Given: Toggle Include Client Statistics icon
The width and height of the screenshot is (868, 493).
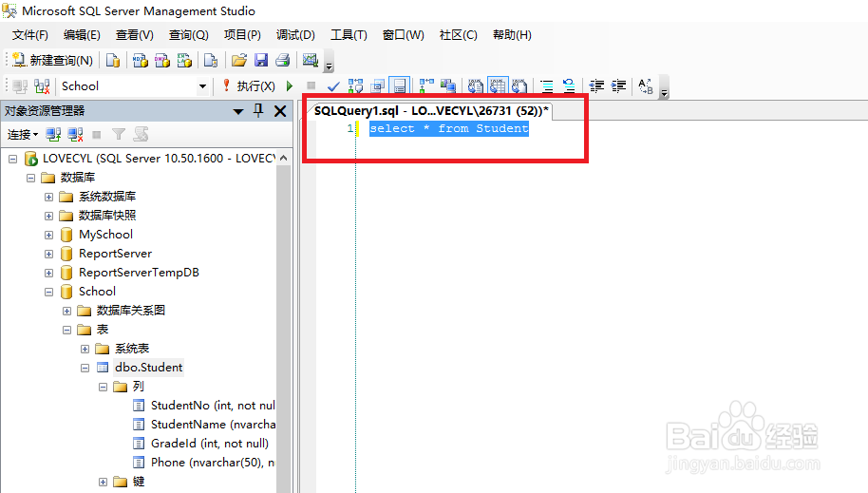Looking at the screenshot, I should (x=448, y=85).
